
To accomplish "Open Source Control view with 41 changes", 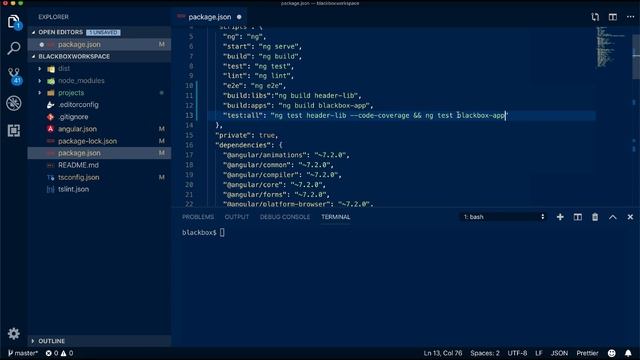I will coord(14,76).
